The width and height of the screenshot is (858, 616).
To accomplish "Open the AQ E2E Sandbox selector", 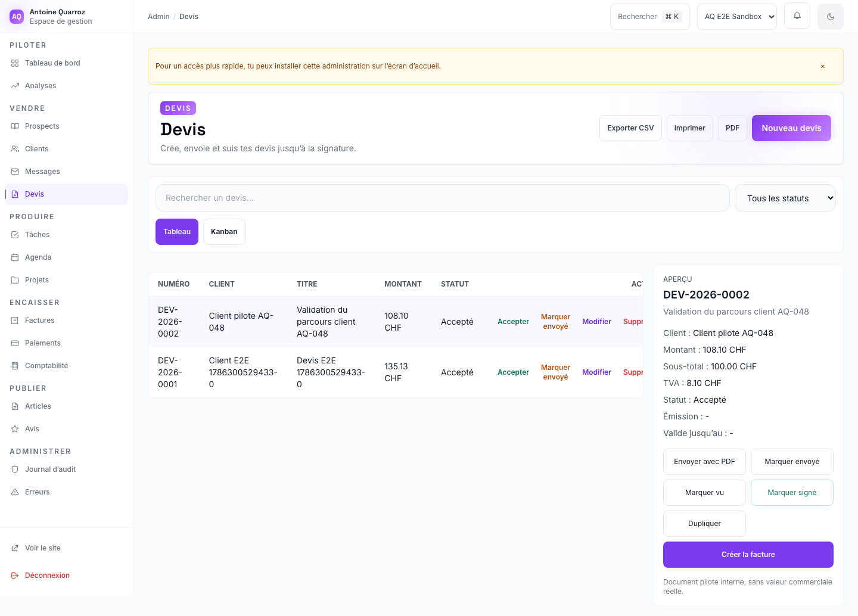I will tap(737, 17).
